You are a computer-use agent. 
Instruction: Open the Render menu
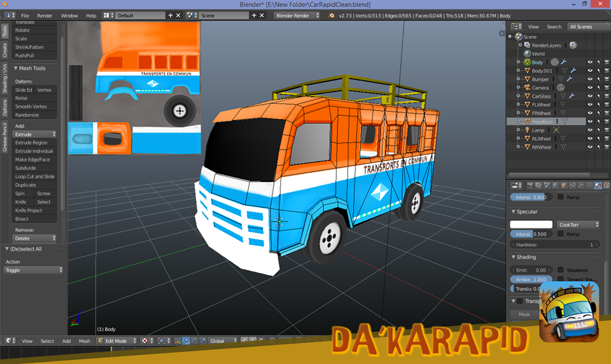point(45,15)
